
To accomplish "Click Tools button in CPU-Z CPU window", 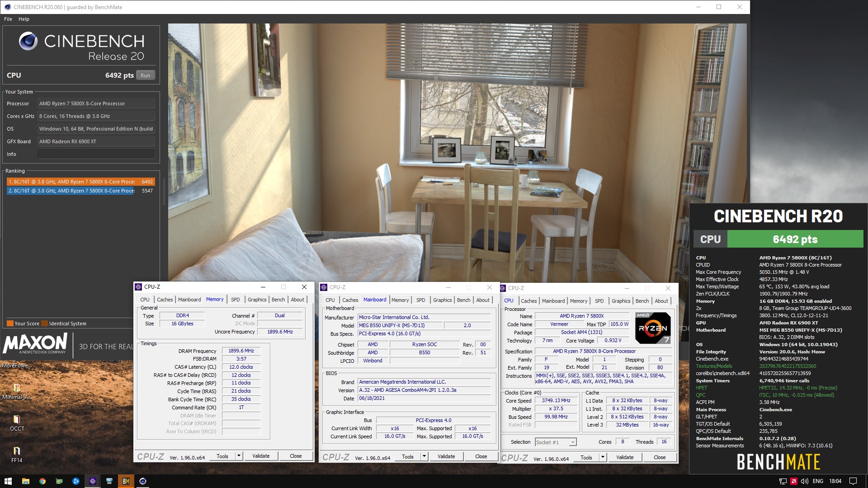I will click(x=586, y=457).
